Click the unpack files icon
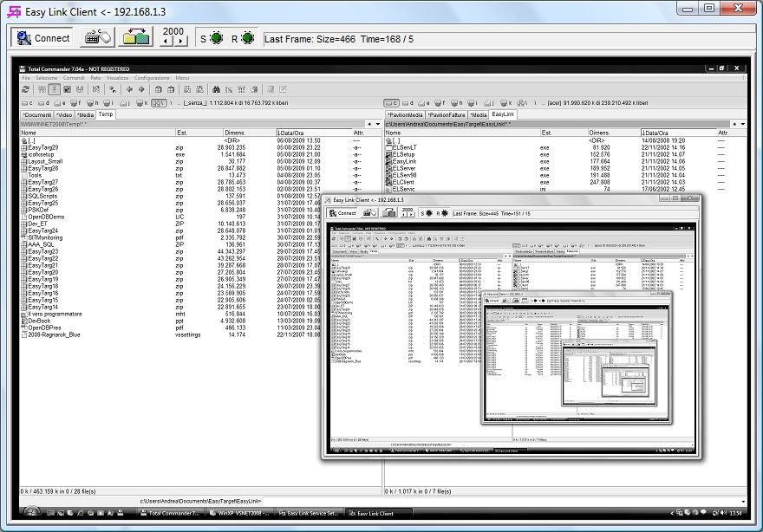This screenshot has width=763, height=532. (171, 89)
